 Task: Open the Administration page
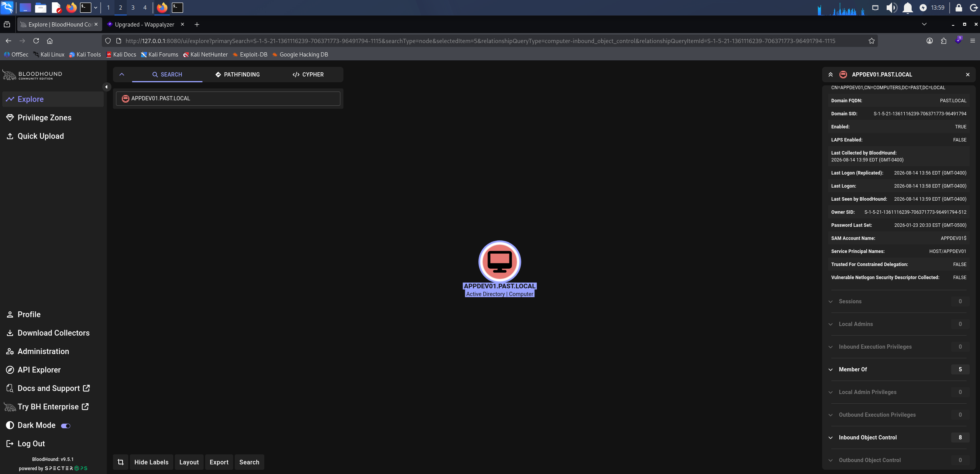pos(53,351)
